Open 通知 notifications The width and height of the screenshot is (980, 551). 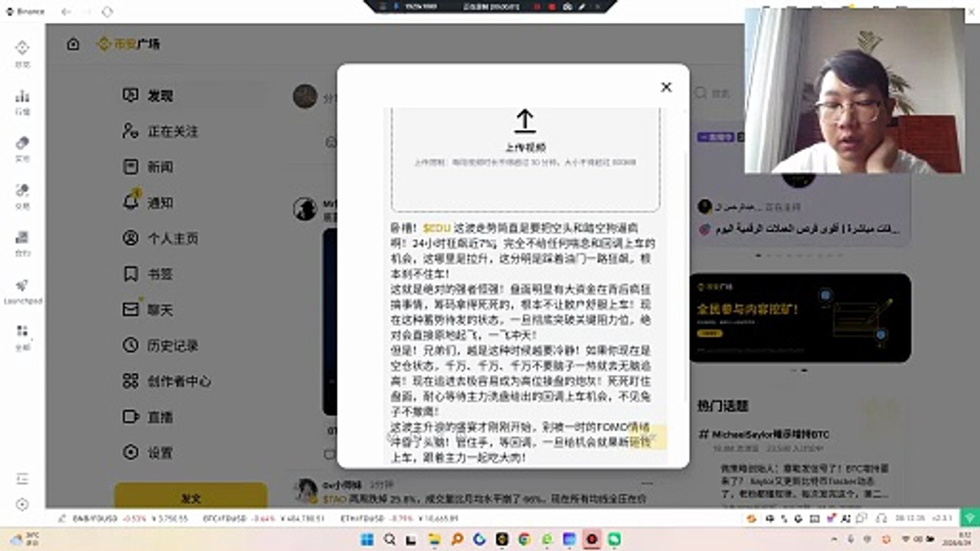coord(149,203)
